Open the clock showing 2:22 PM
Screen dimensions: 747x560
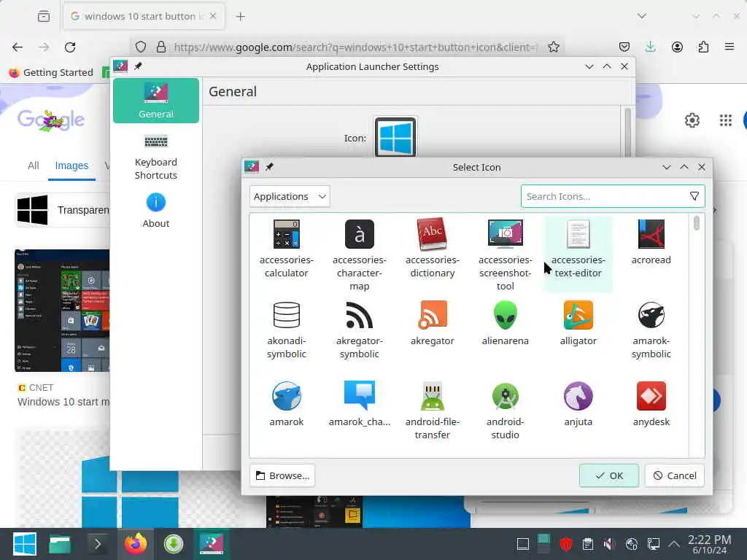[x=709, y=544]
